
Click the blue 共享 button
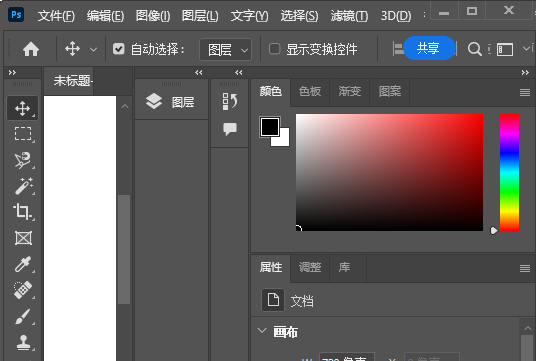click(x=429, y=48)
